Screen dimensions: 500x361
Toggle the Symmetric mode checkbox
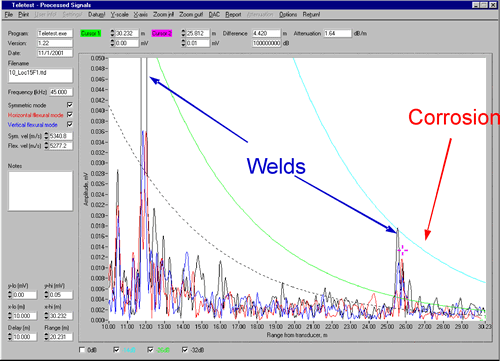70,105
